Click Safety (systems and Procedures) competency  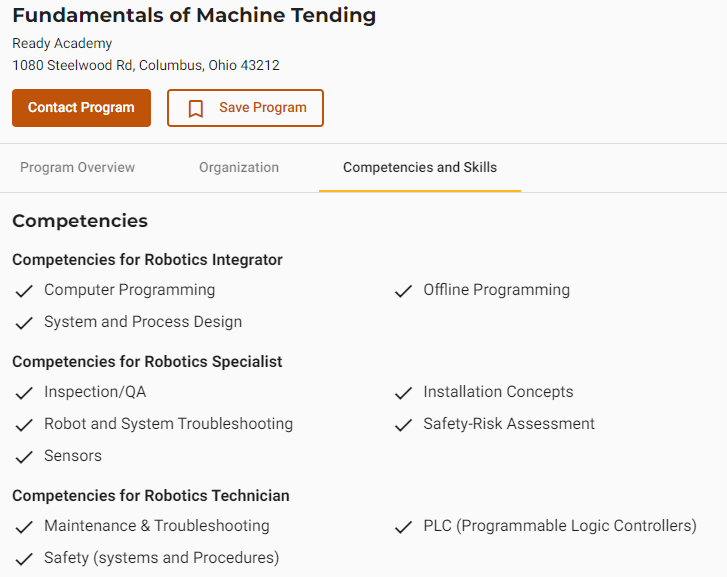[x=161, y=558]
